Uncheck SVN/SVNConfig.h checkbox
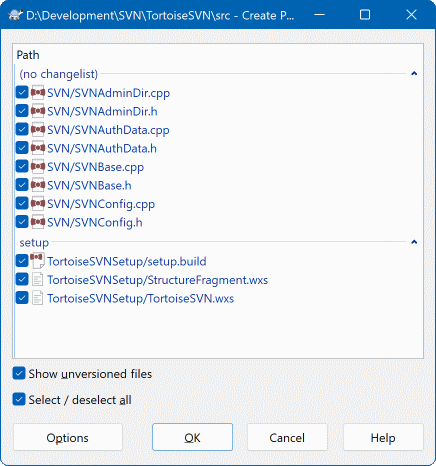The height and width of the screenshot is (466, 436). point(22,222)
